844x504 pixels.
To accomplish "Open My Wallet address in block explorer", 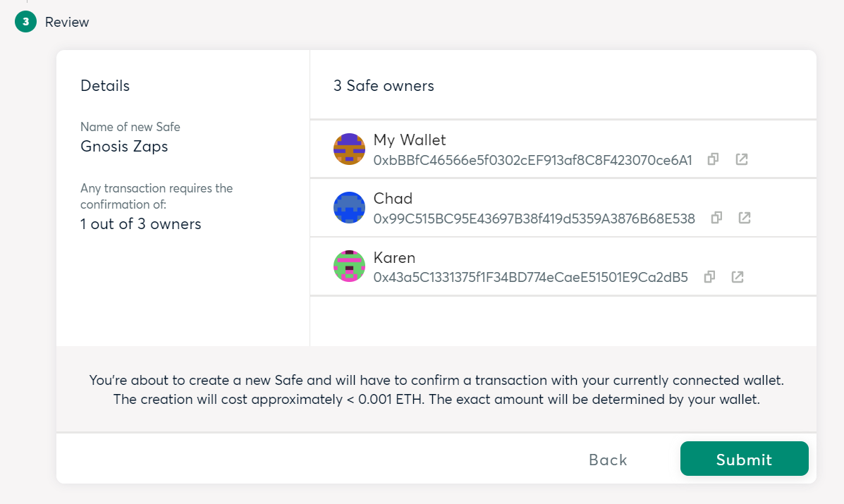I will coord(742,159).
